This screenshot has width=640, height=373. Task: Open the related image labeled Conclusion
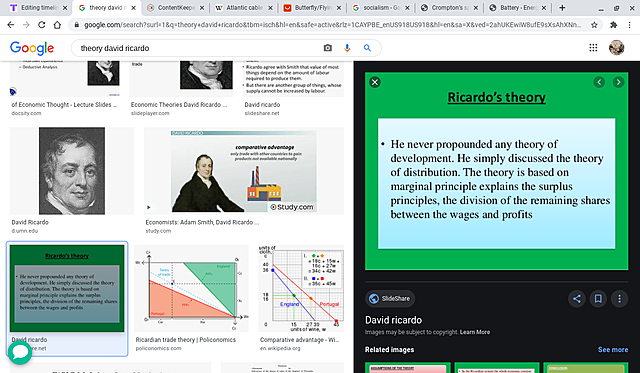(585, 367)
